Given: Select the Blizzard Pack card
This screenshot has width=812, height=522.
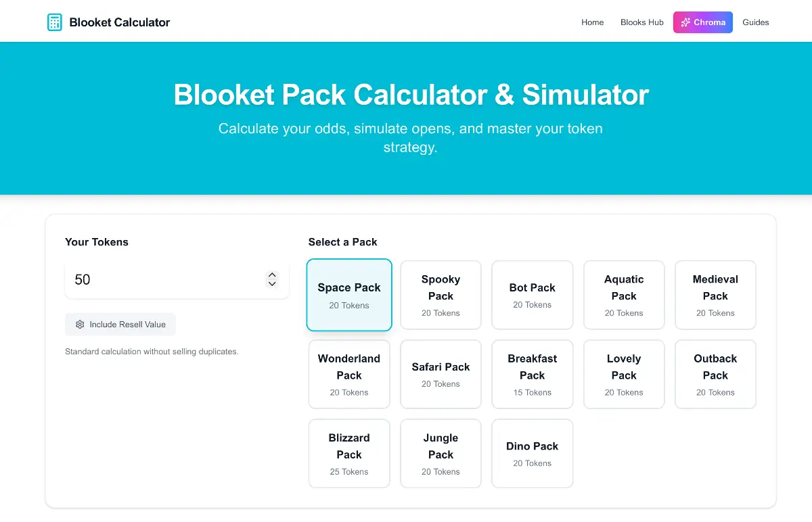Looking at the screenshot, I should 349,453.
